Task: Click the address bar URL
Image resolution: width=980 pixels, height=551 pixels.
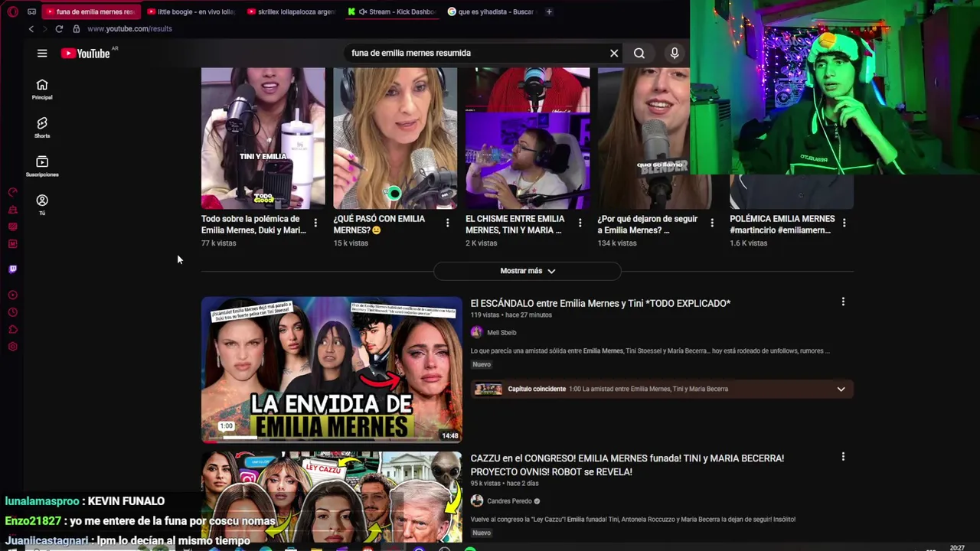Action: point(129,29)
